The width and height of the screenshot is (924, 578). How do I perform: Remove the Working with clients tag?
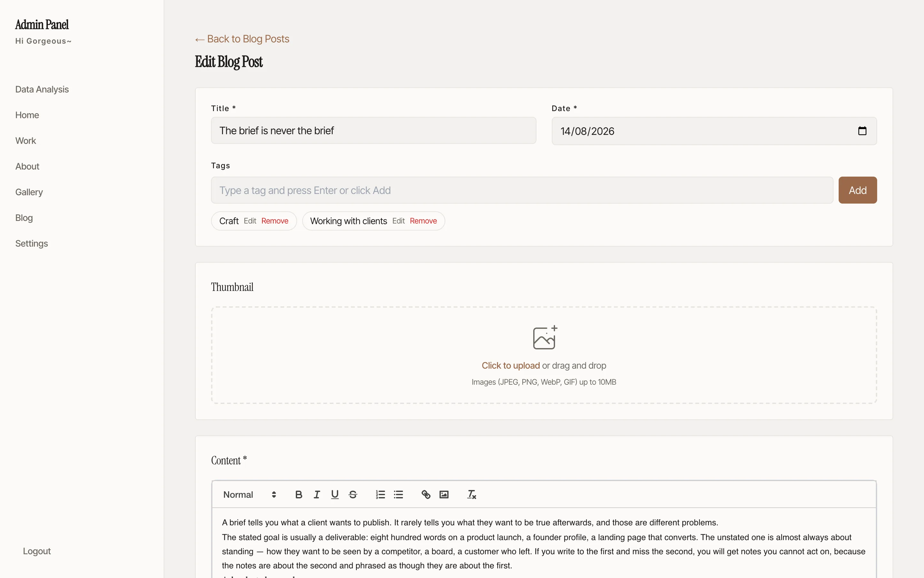coord(423,221)
